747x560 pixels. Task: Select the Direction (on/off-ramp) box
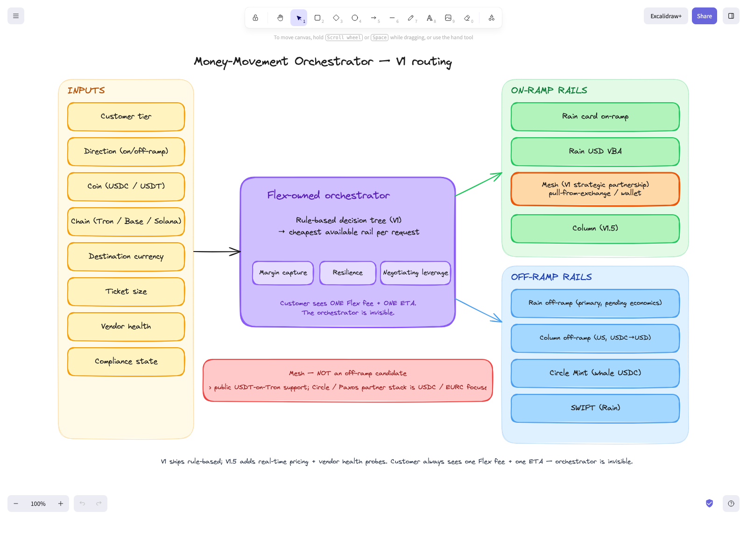(126, 152)
